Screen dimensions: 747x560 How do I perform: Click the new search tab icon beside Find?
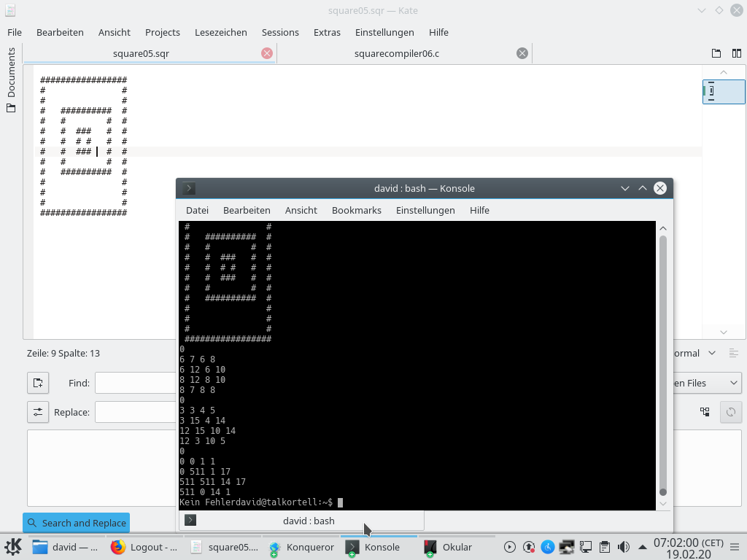click(x=38, y=383)
